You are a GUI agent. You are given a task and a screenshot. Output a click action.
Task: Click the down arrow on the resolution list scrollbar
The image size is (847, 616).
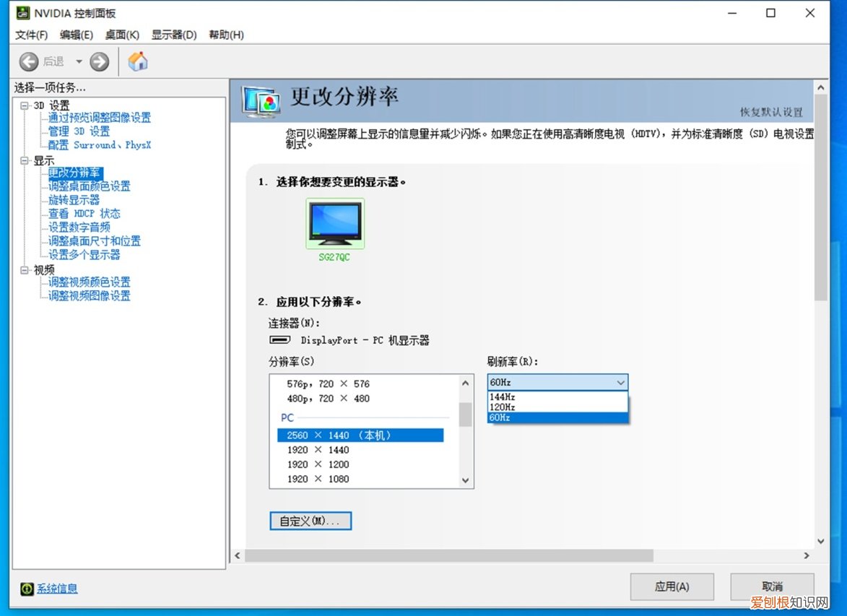point(465,480)
